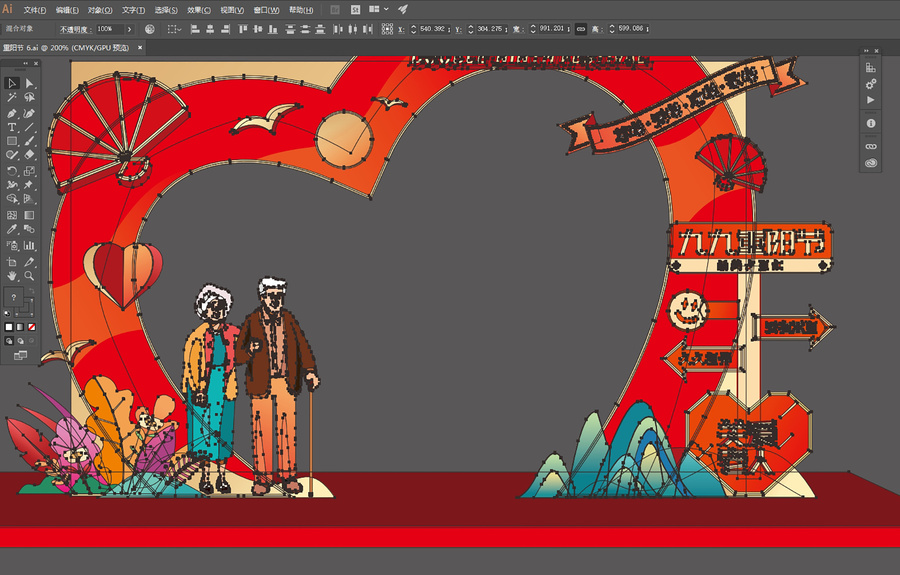900x575 pixels.
Task: Click Horizontal Align Left button
Action: point(195,29)
